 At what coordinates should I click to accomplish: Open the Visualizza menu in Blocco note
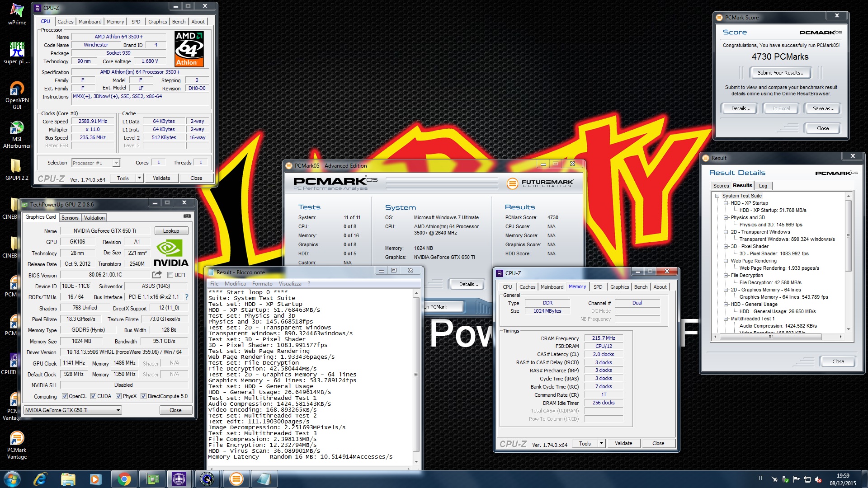(x=290, y=284)
